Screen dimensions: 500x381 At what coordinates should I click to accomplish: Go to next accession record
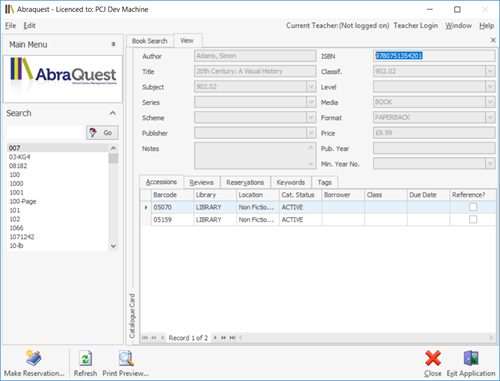click(215, 338)
